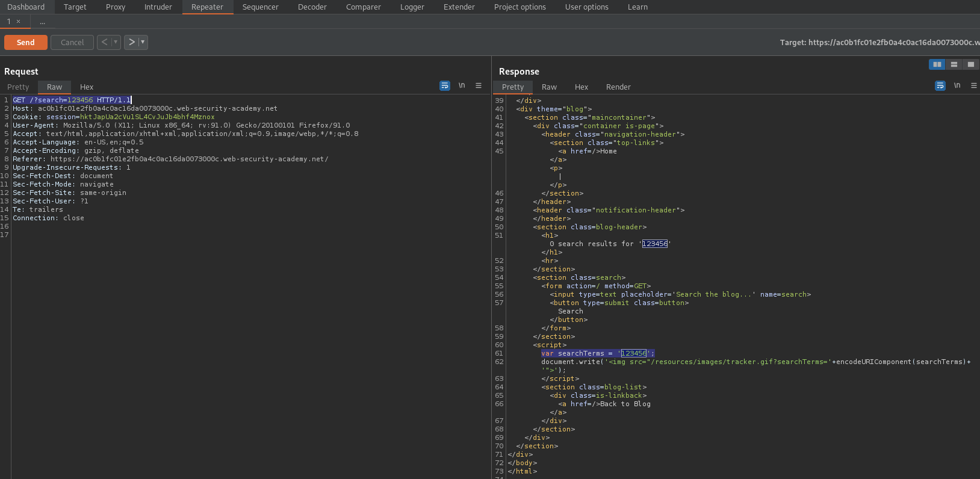Select the Repeater main tab
Screen dimensions: 980x479
[208, 7]
